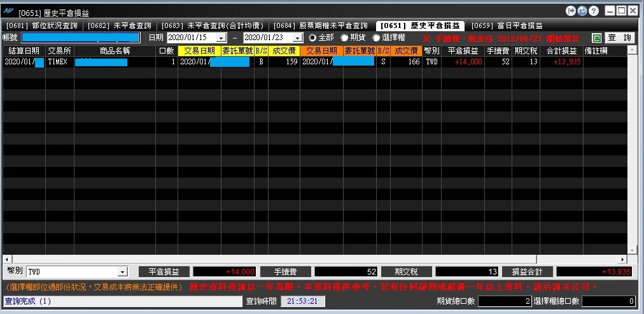644x314 pixels.
Task: Click the yellow 成交價 column header
Action: pos(284,51)
